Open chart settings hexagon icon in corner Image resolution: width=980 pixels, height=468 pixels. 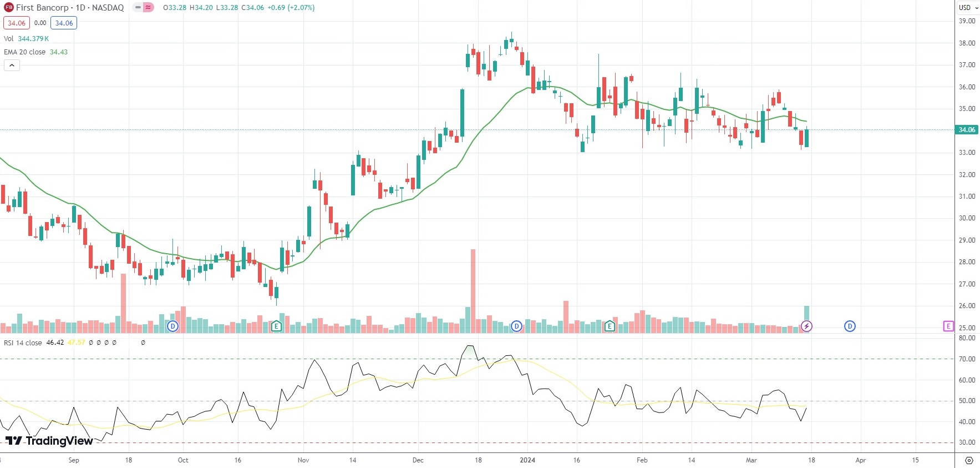969,460
